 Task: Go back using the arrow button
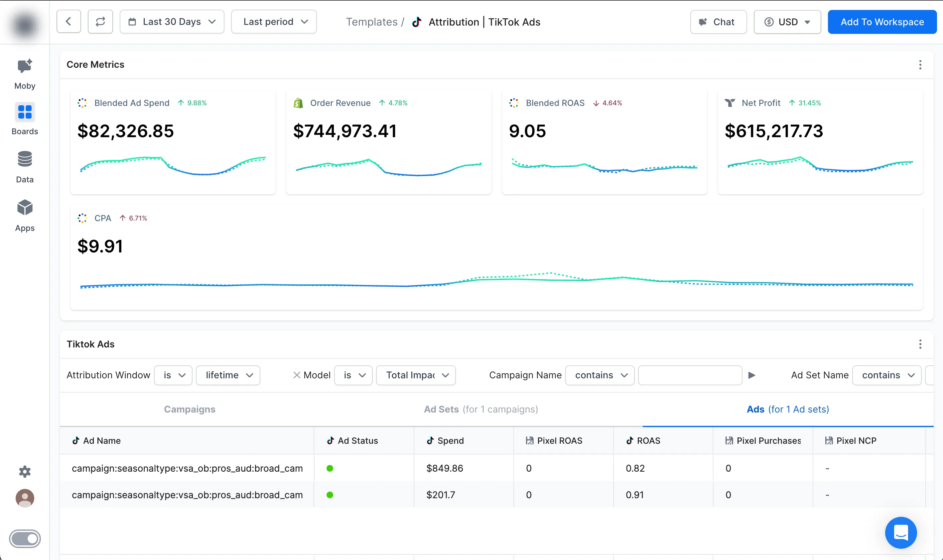click(x=69, y=22)
